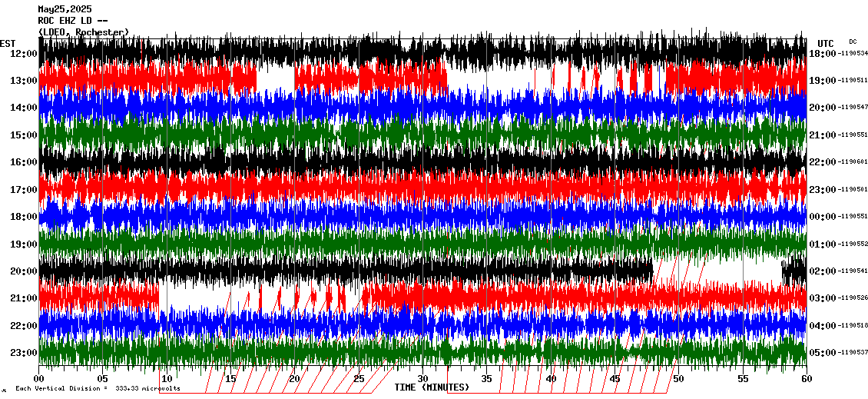Image resolution: width=868 pixels, height=399 pixels.
Task: Click the EST timezone column header
Action: 8,43
